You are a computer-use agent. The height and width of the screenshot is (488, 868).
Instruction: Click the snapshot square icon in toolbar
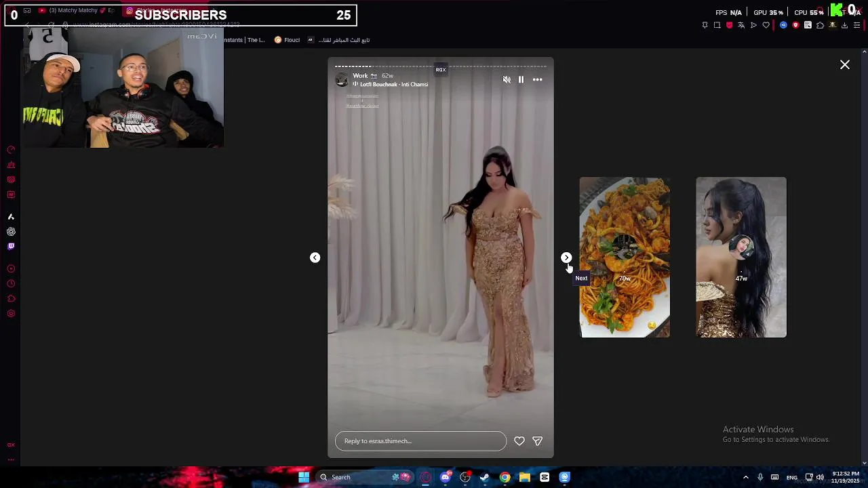(x=717, y=25)
